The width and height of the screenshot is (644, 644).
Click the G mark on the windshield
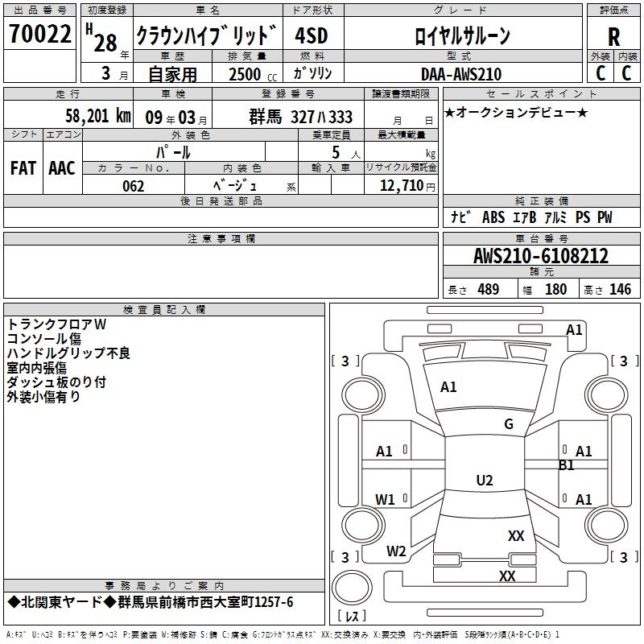(509, 424)
